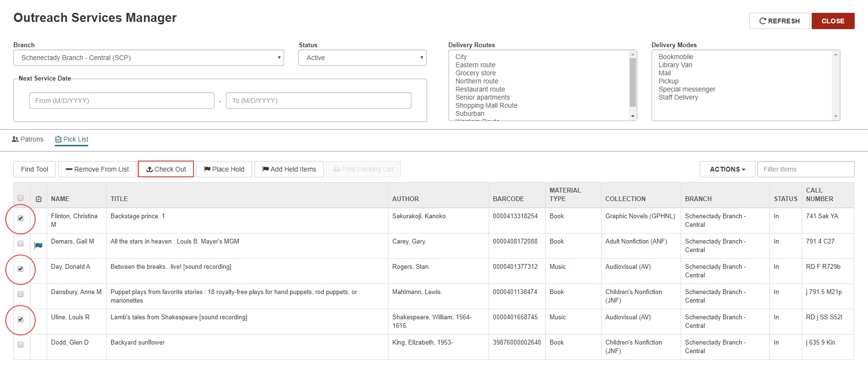Uncheck the Flinton, Christina M row checkbox
Screen dimensions: 868x376
coord(20,218)
